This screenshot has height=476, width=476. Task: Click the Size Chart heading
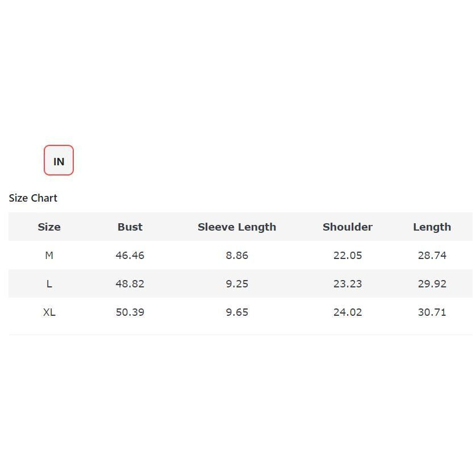pyautogui.click(x=33, y=198)
